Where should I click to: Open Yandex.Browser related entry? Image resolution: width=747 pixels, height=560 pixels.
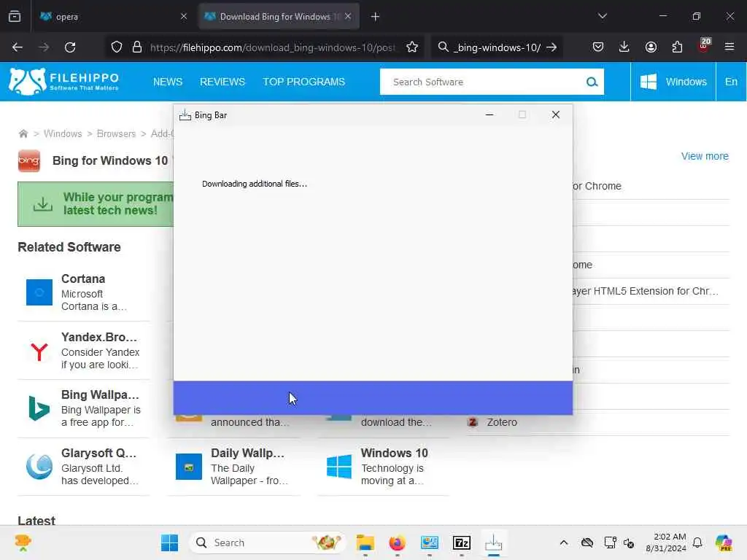(x=84, y=351)
